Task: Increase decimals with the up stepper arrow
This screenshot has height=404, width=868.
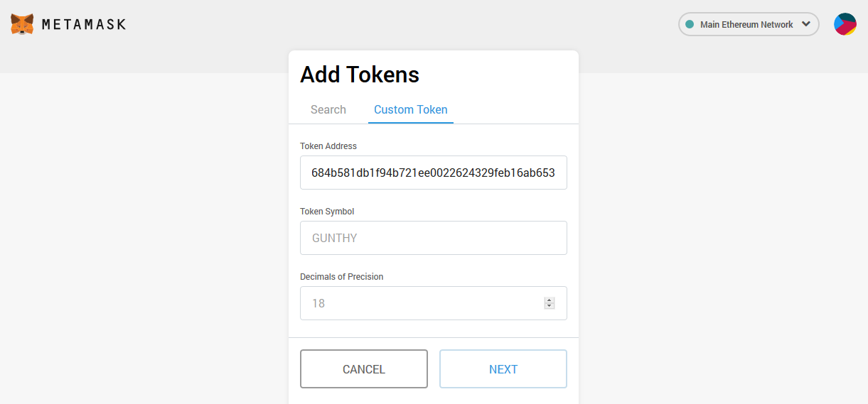Action: tap(549, 300)
